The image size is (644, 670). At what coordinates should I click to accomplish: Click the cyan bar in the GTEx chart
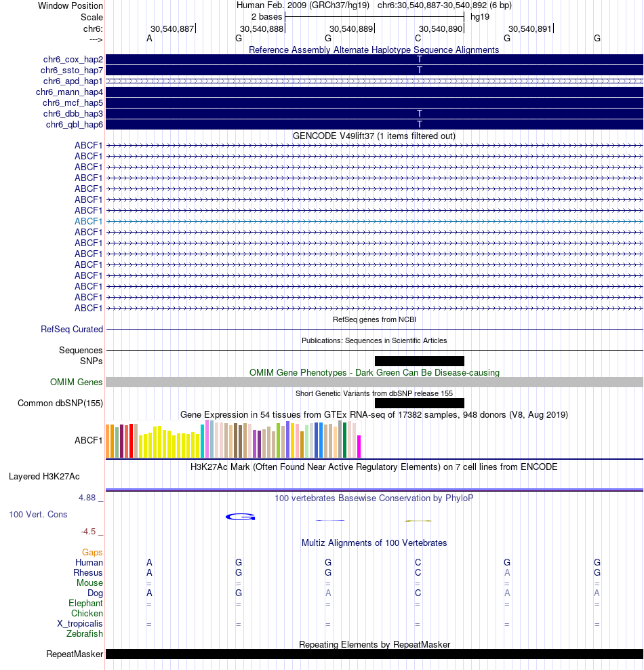point(203,441)
